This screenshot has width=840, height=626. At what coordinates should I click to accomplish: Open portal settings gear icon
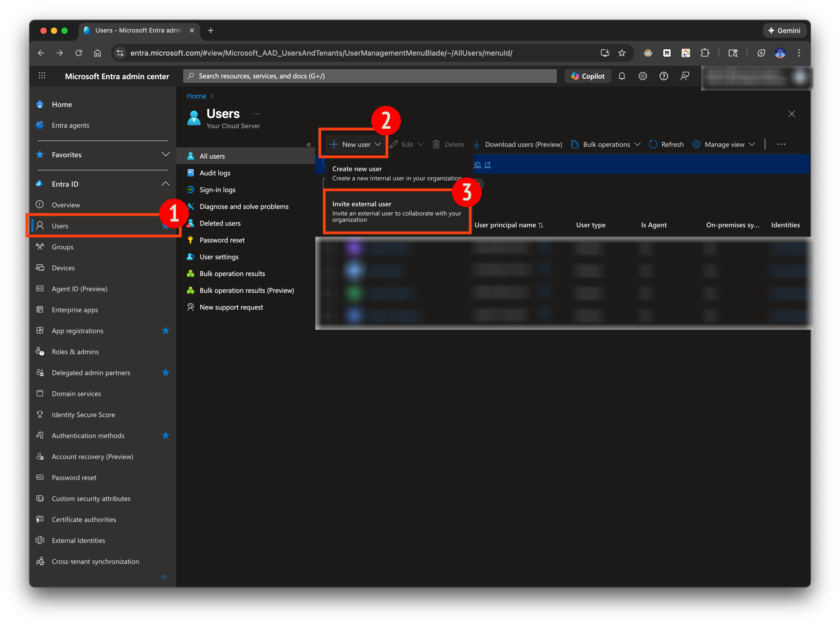point(643,76)
